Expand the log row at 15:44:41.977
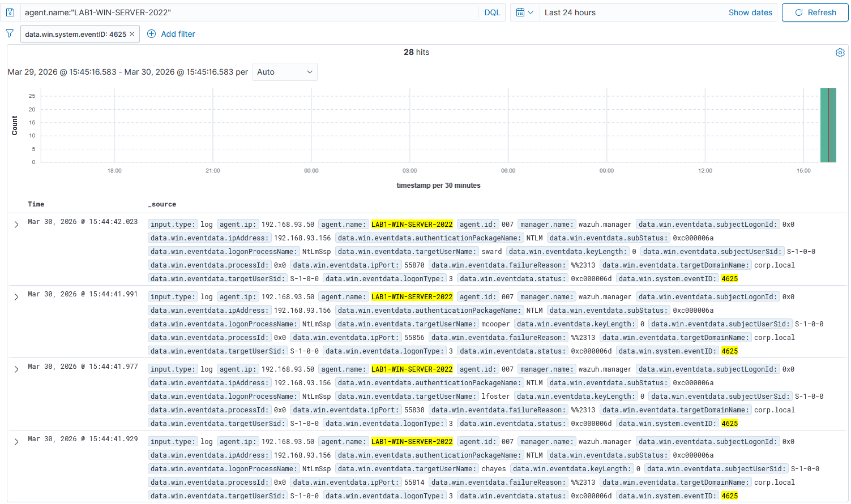Image resolution: width=851 pixels, height=504 pixels. (x=16, y=369)
